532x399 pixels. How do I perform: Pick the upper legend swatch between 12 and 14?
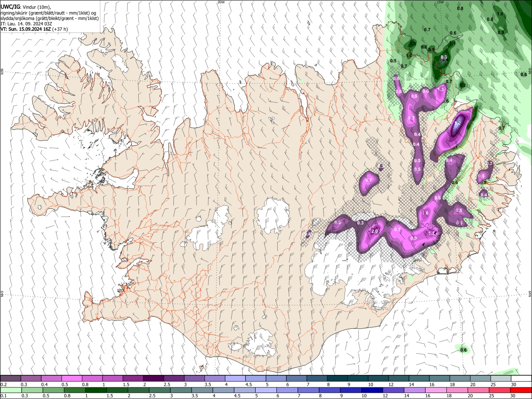point(399,378)
